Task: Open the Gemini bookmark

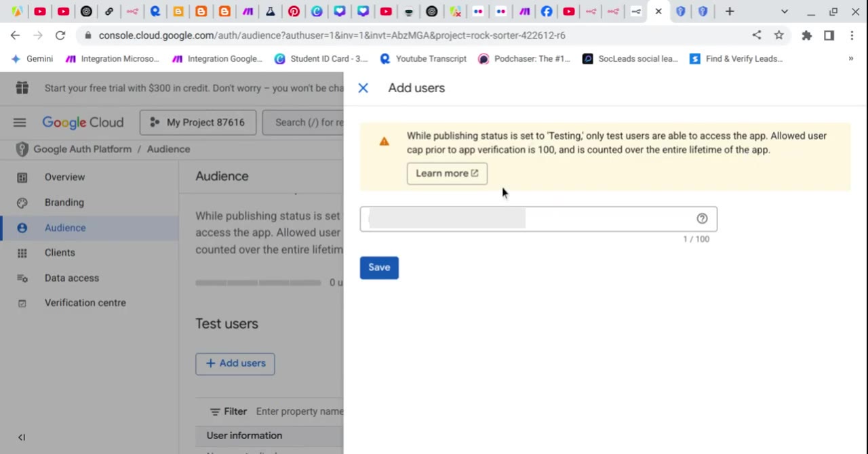Action: (x=33, y=59)
